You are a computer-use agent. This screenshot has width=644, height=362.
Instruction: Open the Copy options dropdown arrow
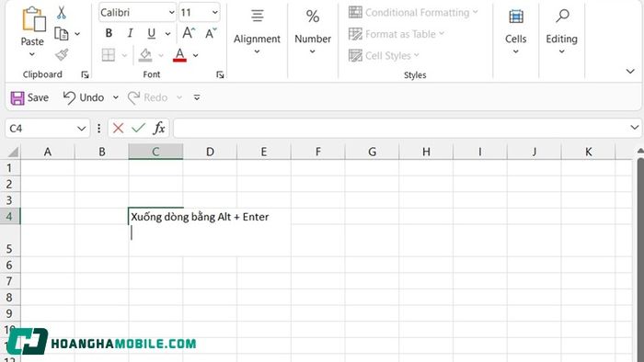click(x=77, y=34)
